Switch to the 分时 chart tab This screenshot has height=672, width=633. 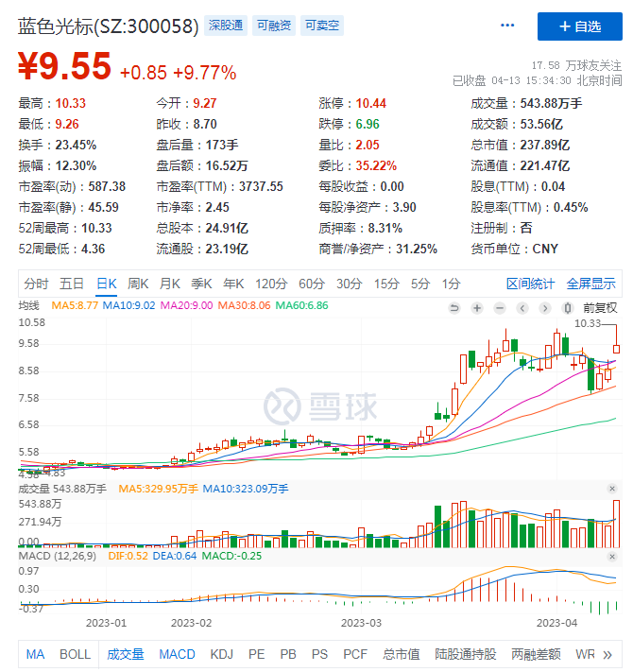36,284
